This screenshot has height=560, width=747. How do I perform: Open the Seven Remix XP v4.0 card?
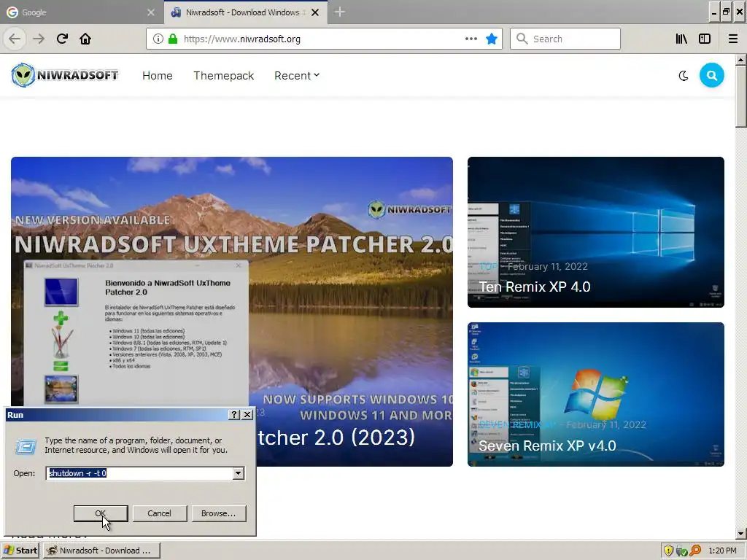(596, 394)
